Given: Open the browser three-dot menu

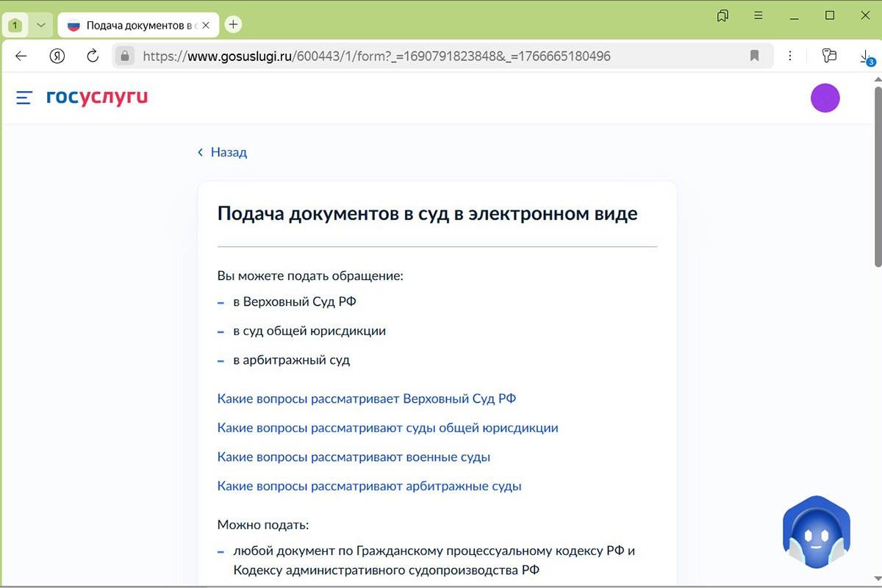Looking at the screenshot, I should click(x=790, y=55).
